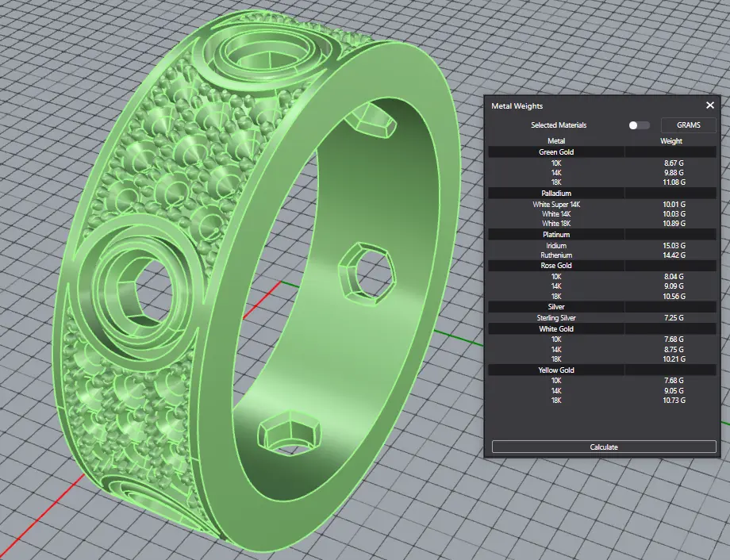The image size is (730, 560).
Task: Select the White Super 14K row
Action: click(556, 205)
